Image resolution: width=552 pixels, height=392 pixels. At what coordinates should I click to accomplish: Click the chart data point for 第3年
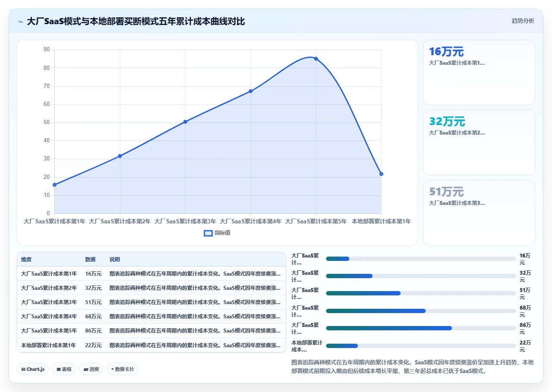[185, 122]
